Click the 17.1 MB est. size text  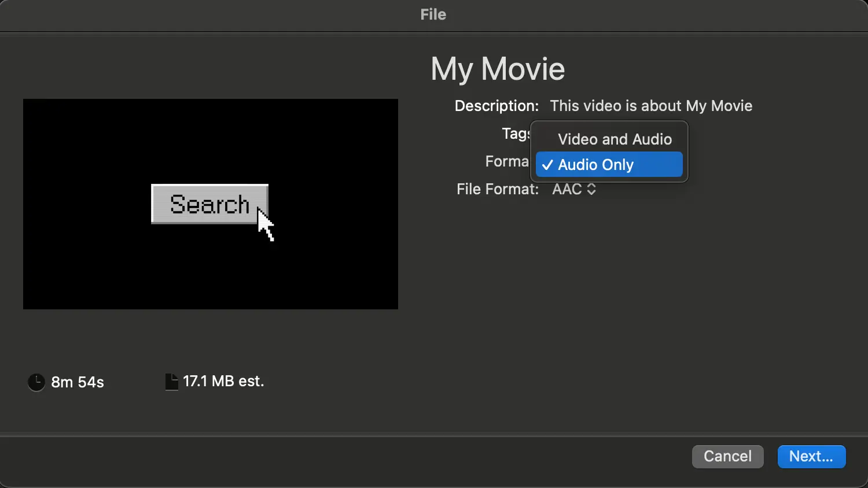click(x=223, y=382)
